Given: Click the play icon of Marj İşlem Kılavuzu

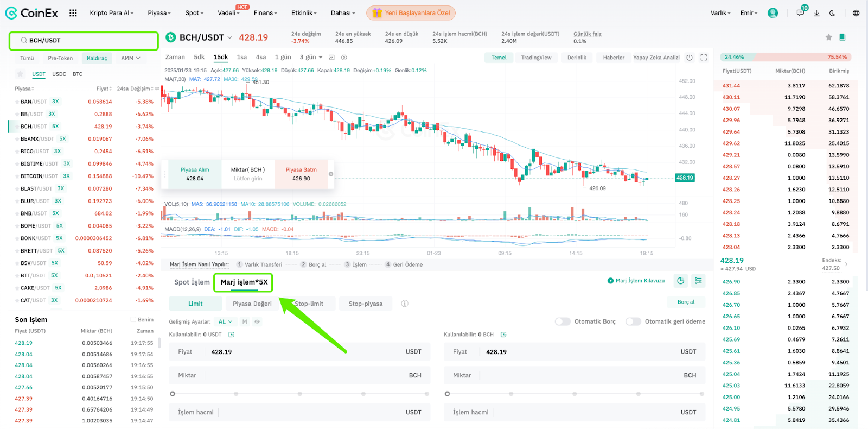Looking at the screenshot, I should coord(610,281).
